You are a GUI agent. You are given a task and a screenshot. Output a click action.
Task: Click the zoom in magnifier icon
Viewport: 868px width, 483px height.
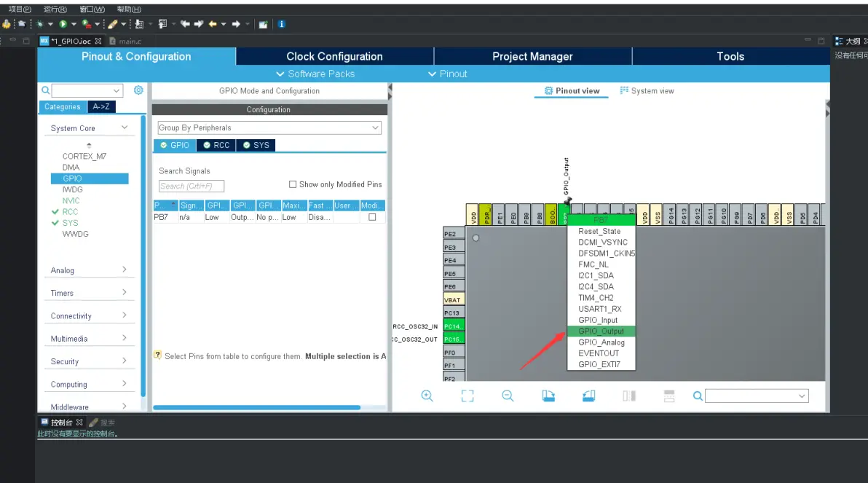[x=427, y=396]
